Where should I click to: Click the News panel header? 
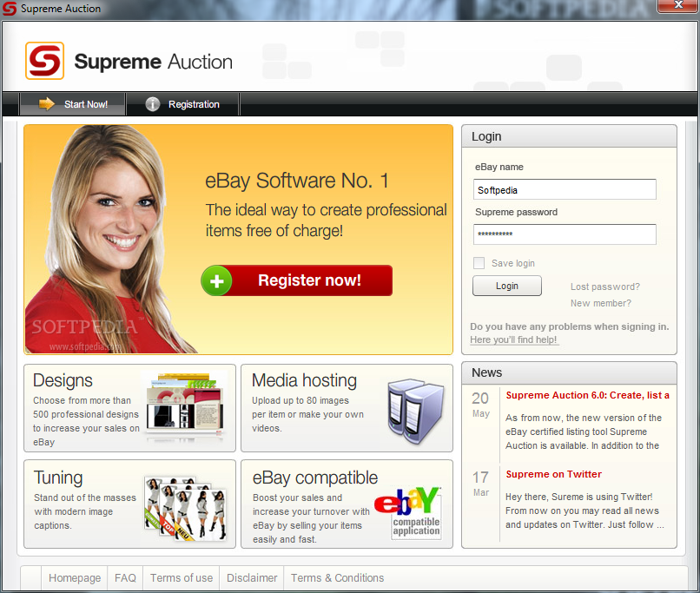pos(569,372)
